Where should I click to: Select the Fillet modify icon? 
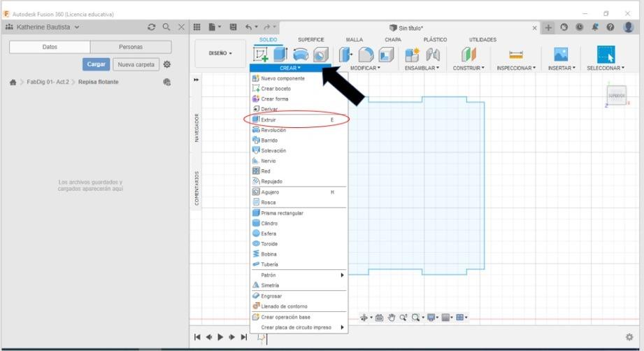pos(366,55)
